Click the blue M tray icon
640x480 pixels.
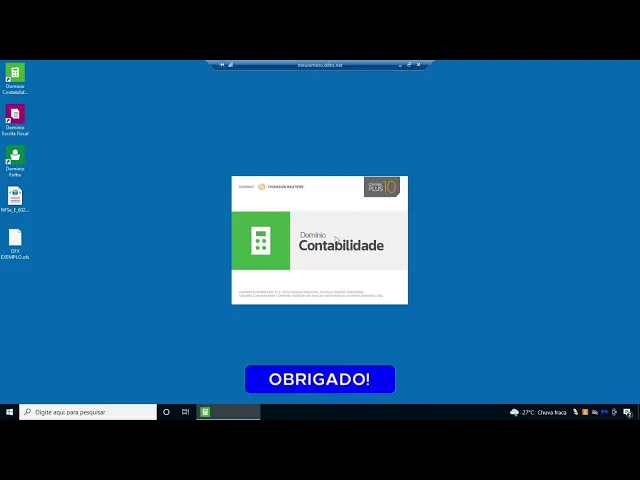tap(604, 412)
